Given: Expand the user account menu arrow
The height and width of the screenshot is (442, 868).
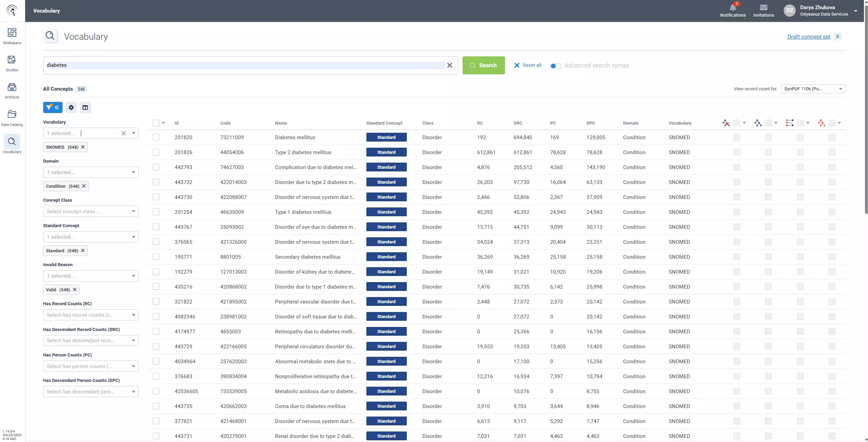Looking at the screenshot, I should pyautogui.click(x=855, y=11).
